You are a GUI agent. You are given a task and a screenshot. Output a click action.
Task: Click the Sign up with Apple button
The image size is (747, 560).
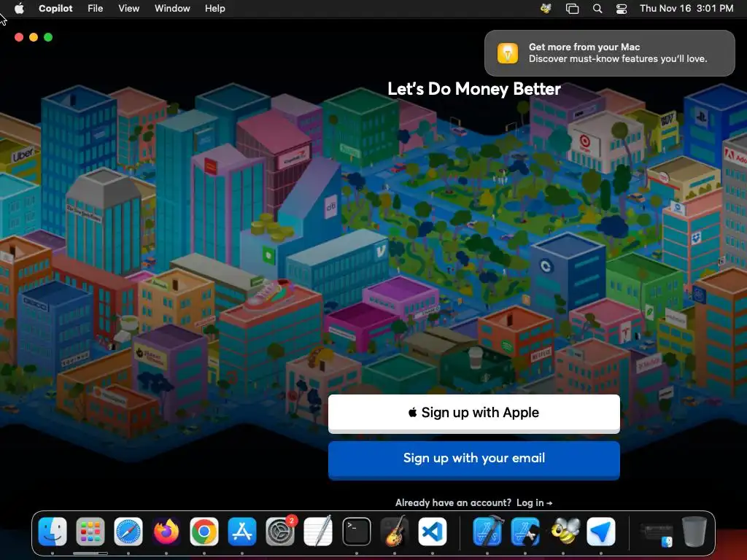tap(474, 413)
